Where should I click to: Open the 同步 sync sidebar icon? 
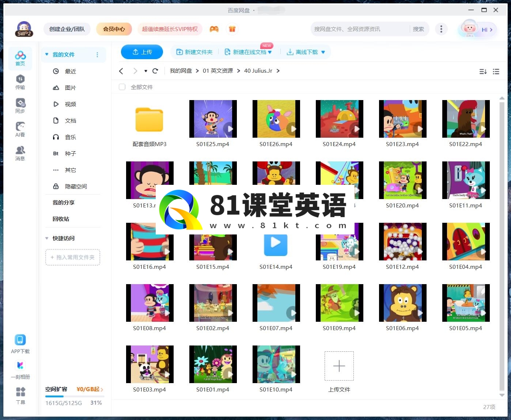[20, 106]
